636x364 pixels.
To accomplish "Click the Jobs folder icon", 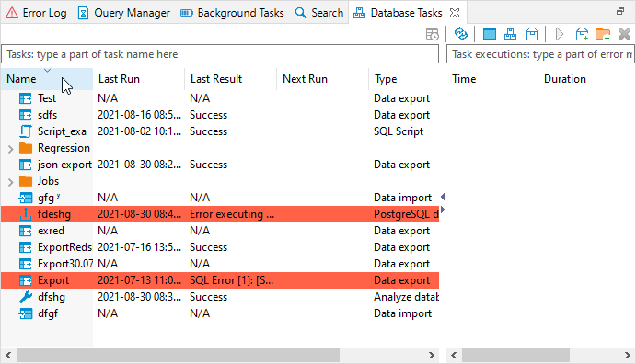I will pyautogui.click(x=26, y=181).
